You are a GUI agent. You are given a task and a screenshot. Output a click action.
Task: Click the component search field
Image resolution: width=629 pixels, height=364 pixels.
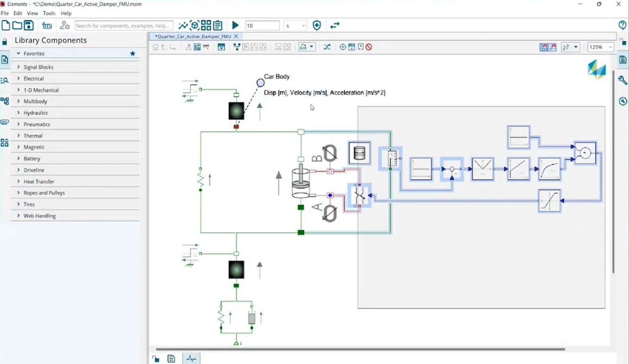coord(123,26)
